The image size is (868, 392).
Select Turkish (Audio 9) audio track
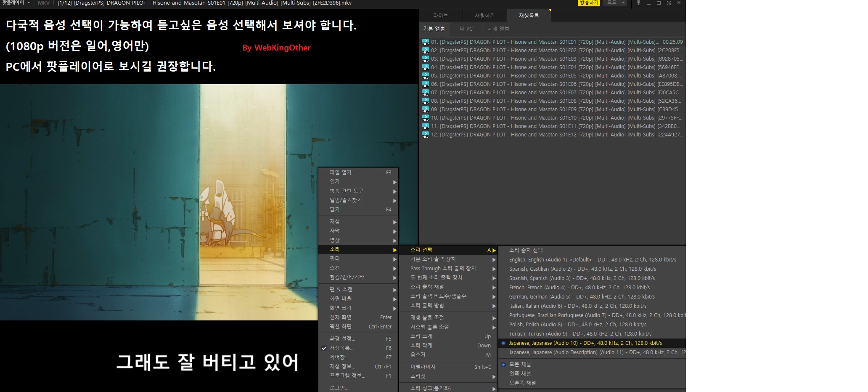[x=592, y=334]
